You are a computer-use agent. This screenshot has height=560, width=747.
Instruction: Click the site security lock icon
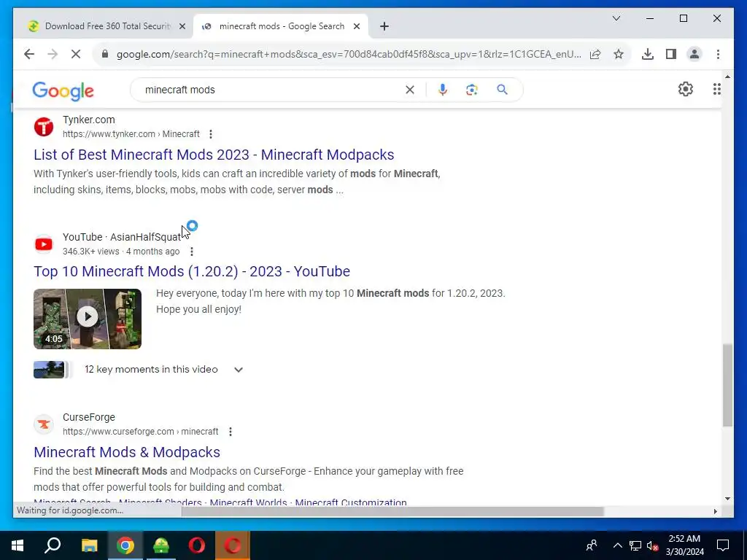(105, 54)
